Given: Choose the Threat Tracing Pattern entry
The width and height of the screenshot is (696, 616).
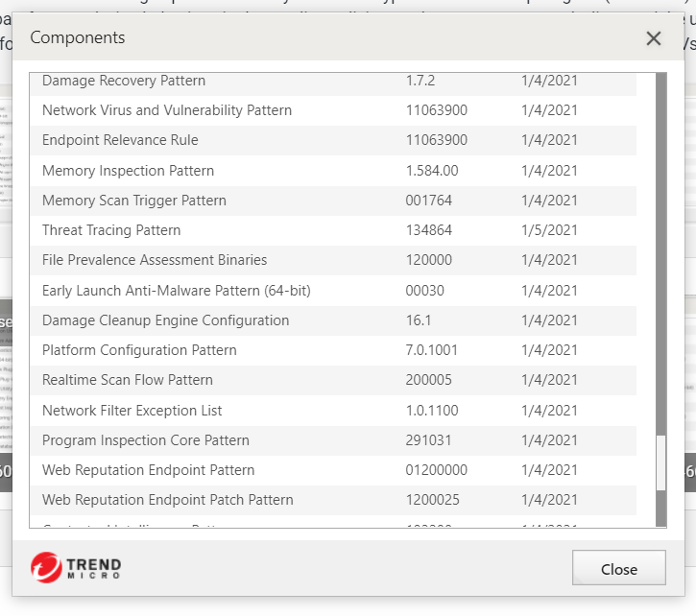Looking at the screenshot, I should click(111, 230).
